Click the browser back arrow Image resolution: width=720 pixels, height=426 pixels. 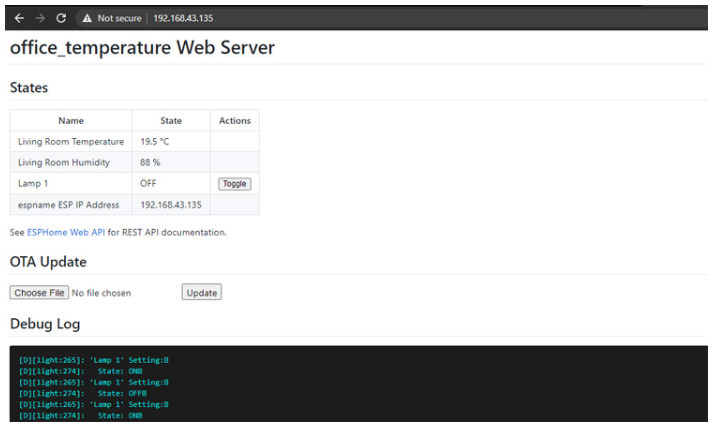(x=19, y=18)
